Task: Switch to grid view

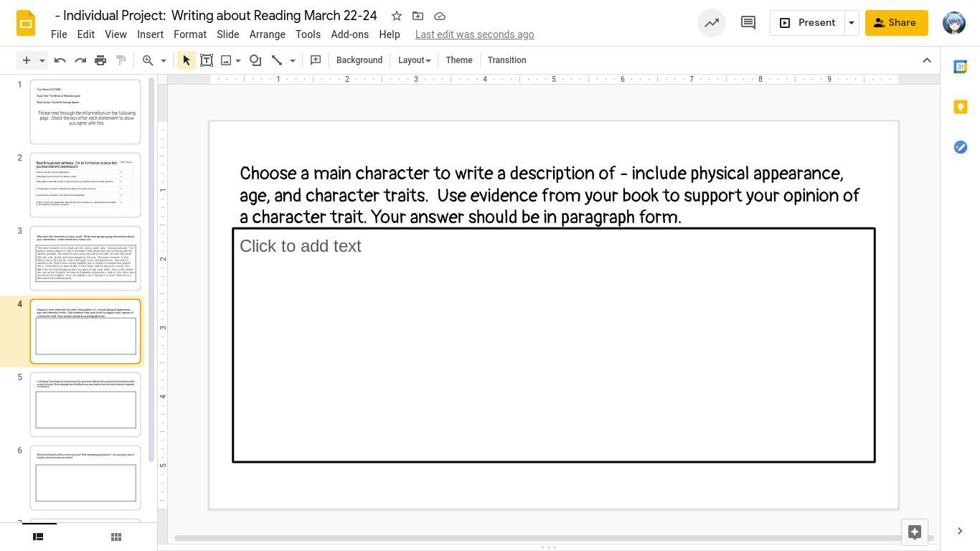Action: coord(116,537)
